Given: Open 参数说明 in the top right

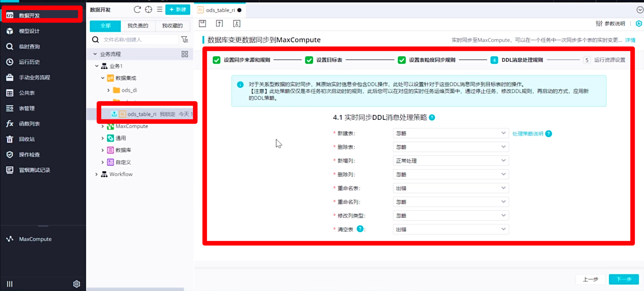Looking at the screenshot, I should [x=610, y=23].
